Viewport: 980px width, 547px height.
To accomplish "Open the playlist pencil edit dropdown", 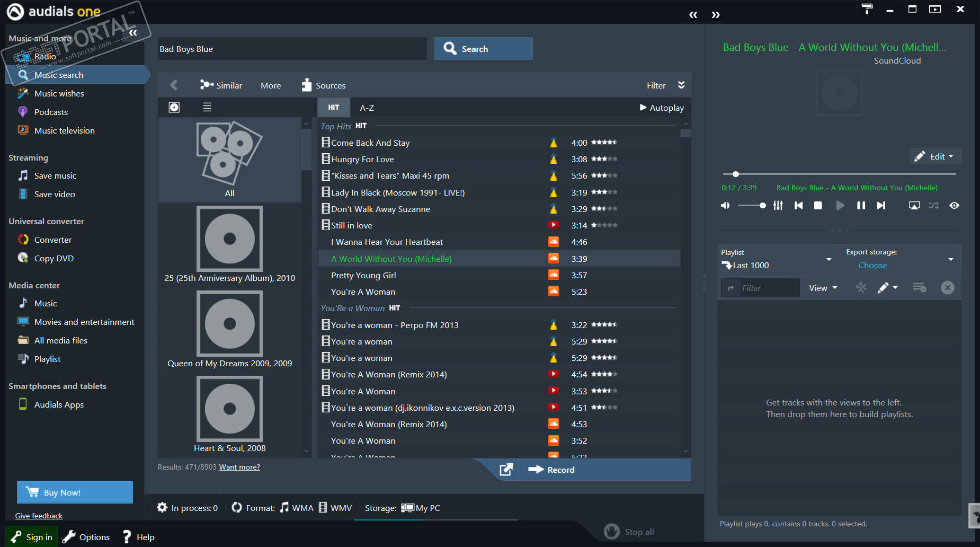I will 887,288.
